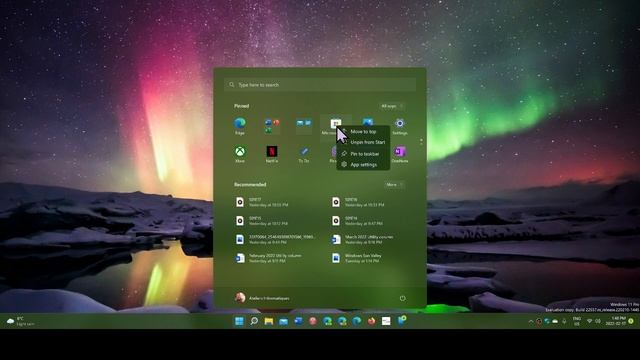Click the microphone tray icon
Viewport: 640px width, 360px height.
(x=564, y=322)
